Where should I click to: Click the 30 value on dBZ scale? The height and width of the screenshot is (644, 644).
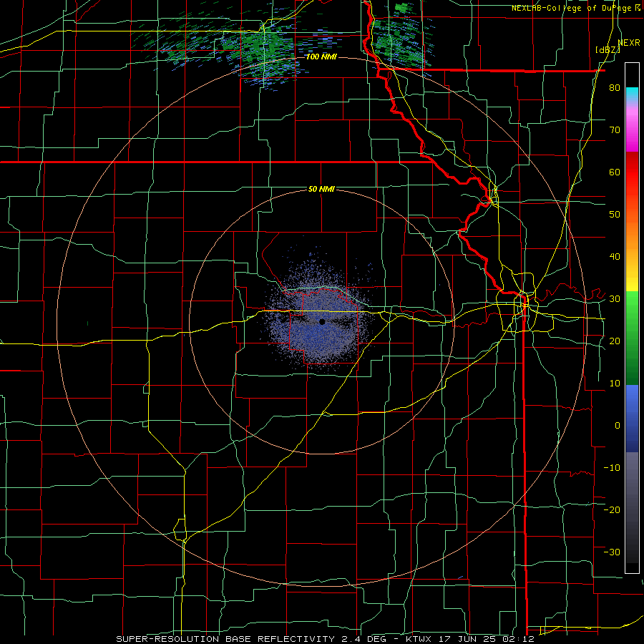(x=615, y=298)
